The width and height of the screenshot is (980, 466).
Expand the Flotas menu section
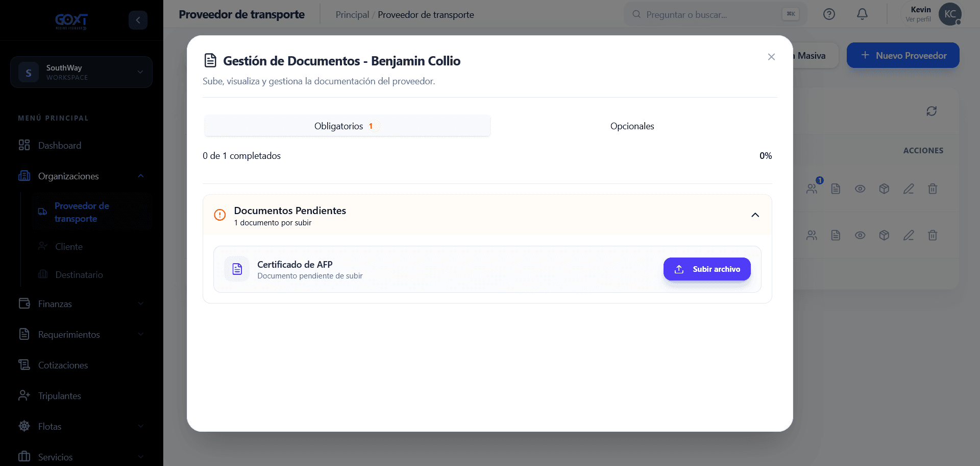coord(81,427)
